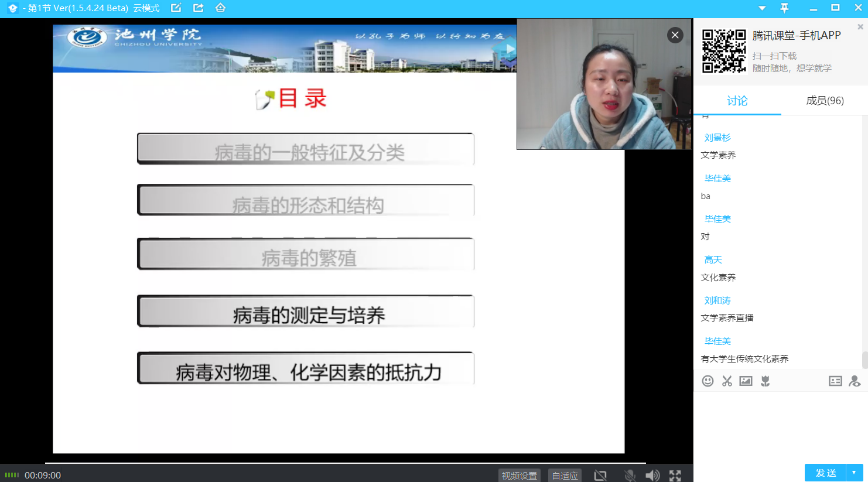Viewport: 868px width, 482px height.
Task: Open the send options dropdown arrow
Action: click(855, 473)
